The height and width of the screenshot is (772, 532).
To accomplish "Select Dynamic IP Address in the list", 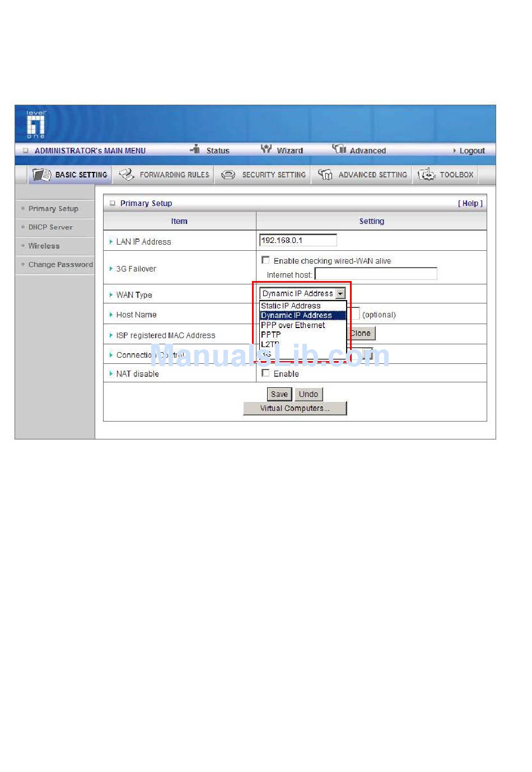I will click(303, 315).
